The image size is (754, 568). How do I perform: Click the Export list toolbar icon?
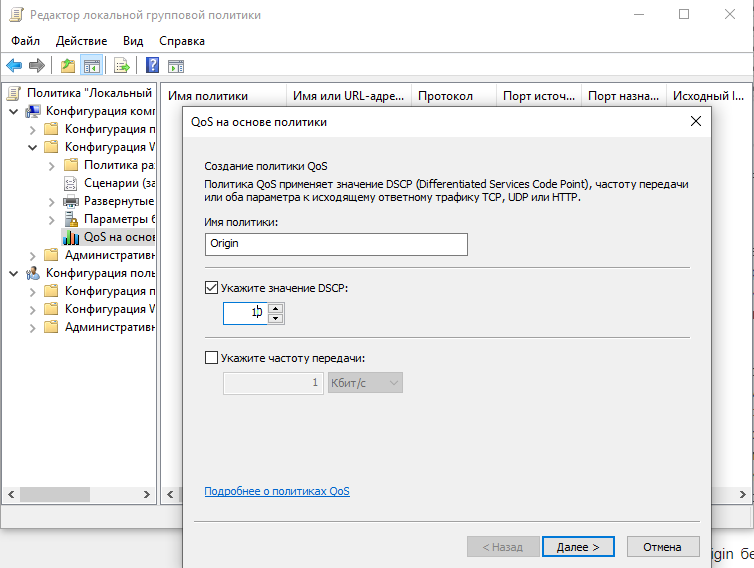pos(122,65)
